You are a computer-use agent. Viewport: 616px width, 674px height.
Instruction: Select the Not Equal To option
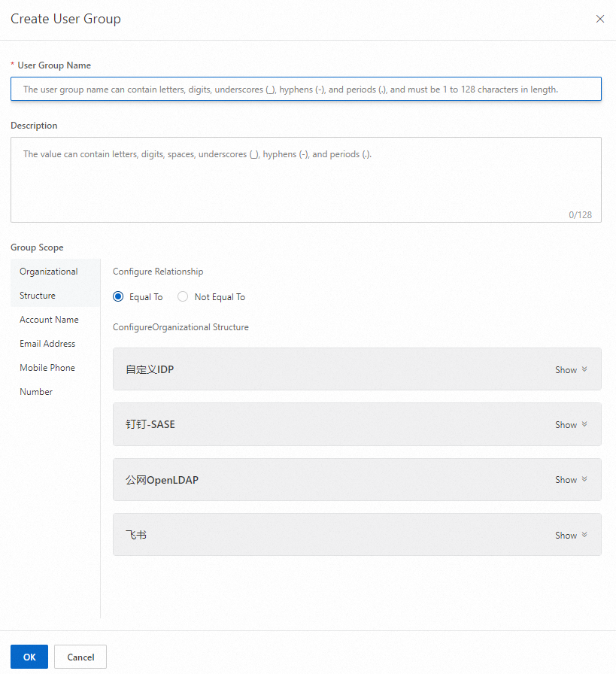coord(183,297)
